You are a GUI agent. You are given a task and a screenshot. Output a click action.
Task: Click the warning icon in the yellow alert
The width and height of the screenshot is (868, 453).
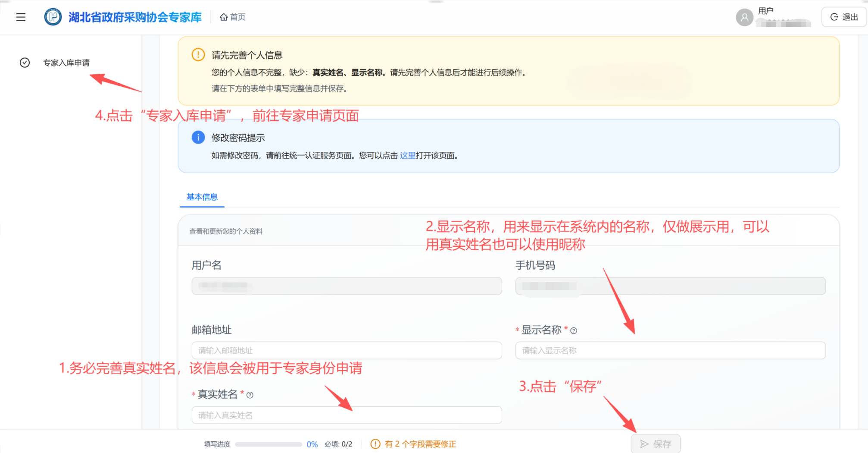pyautogui.click(x=198, y=55)
